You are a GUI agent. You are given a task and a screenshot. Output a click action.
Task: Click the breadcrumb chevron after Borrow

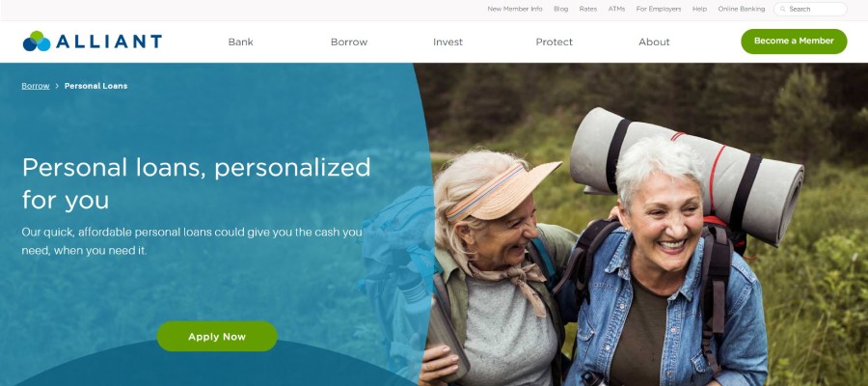coord(57,86)
